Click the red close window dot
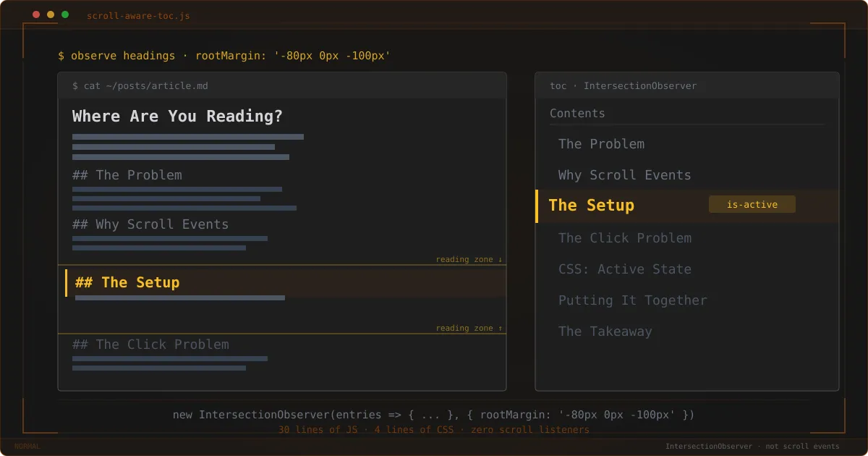Screen dimensions: 868x456 (36, 14)
